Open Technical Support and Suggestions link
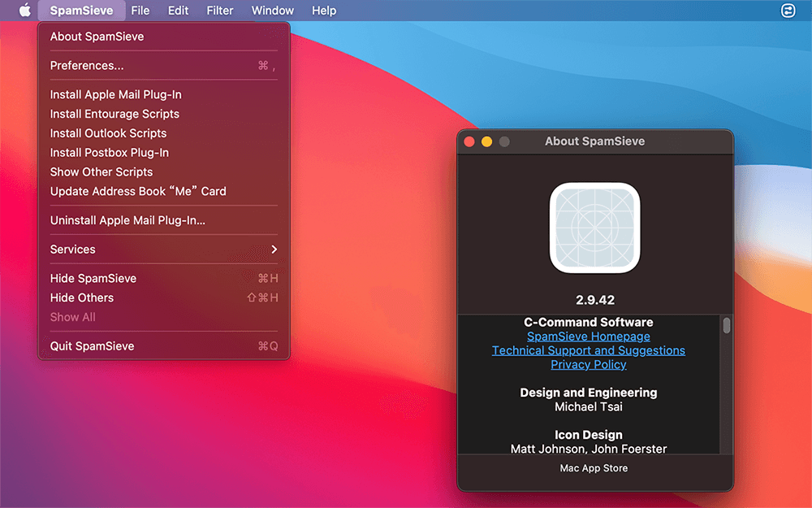The height and width of the screenshot is (508, 812). tap(588, 350)
